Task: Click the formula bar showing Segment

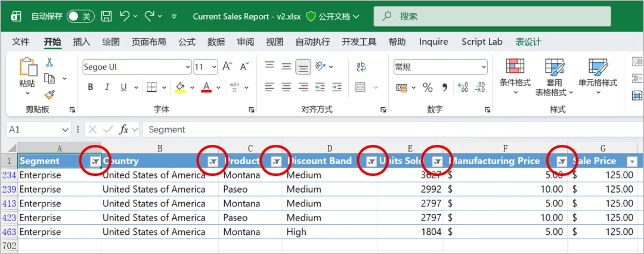Action: click(x=392, y=129)
